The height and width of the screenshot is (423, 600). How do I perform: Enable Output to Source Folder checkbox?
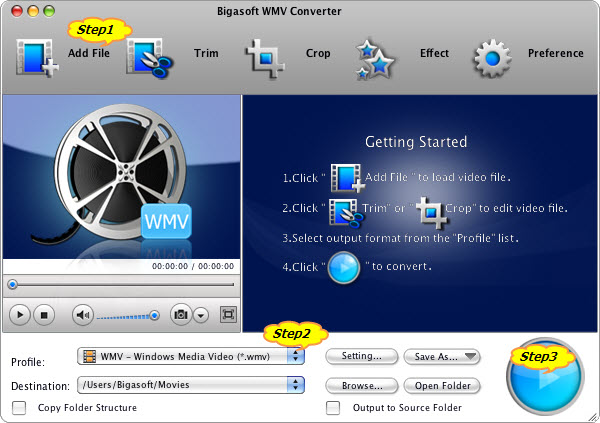click(333, 408)
